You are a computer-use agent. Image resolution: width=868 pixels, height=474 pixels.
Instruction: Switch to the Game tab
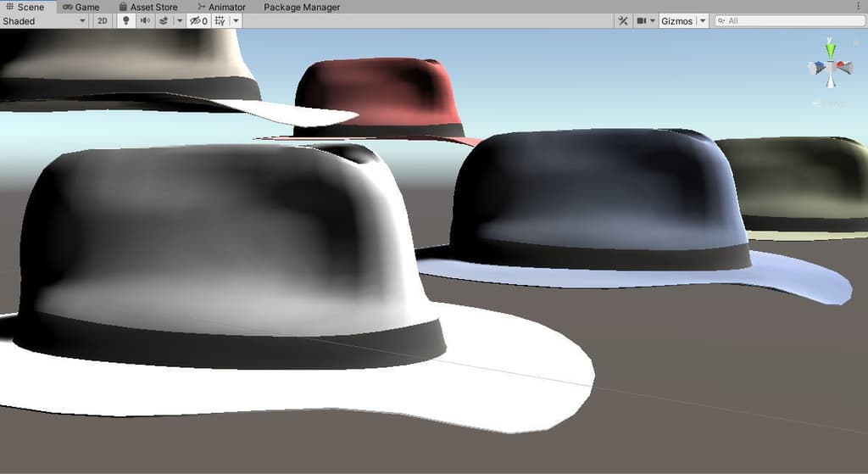pyautogui.click(x=81, y=7)
